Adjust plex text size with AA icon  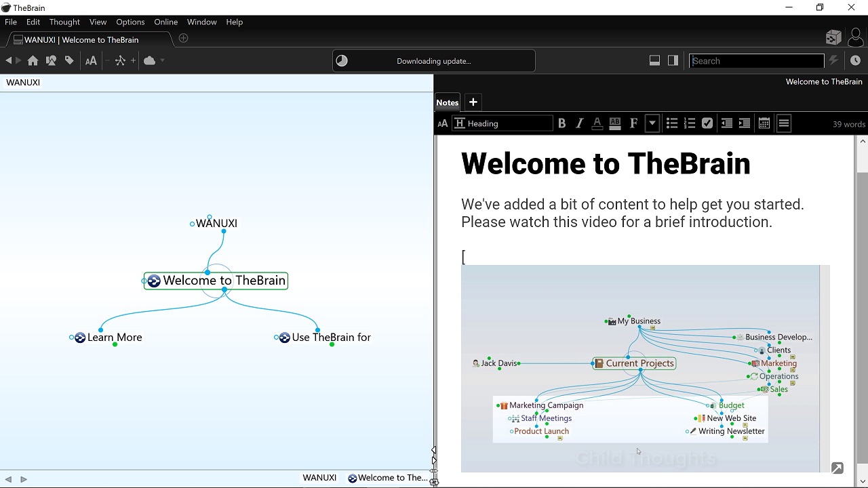[91, 61]
